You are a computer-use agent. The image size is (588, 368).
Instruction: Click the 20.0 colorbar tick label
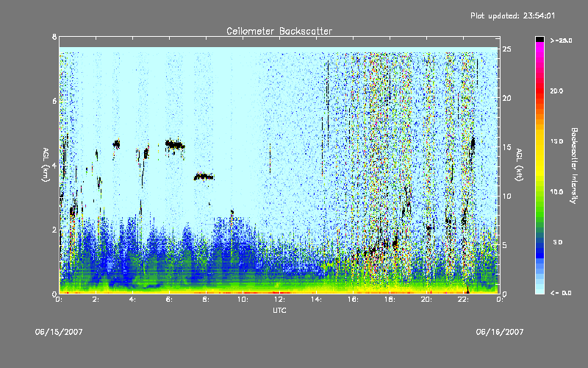pyautogui.click(x=556, y=91)
